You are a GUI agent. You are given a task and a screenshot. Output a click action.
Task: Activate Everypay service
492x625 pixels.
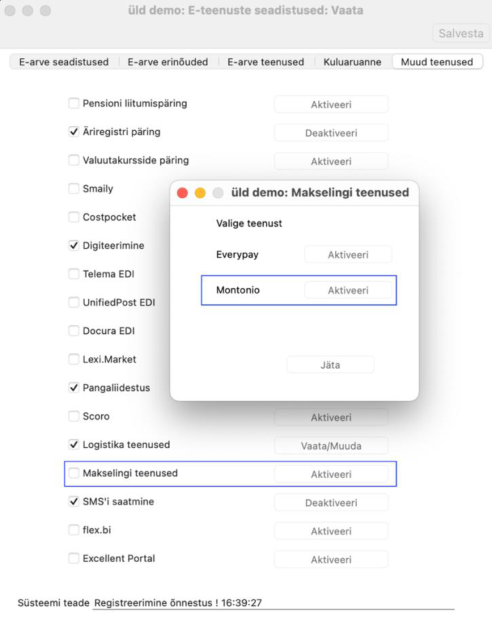coord(348,255)
